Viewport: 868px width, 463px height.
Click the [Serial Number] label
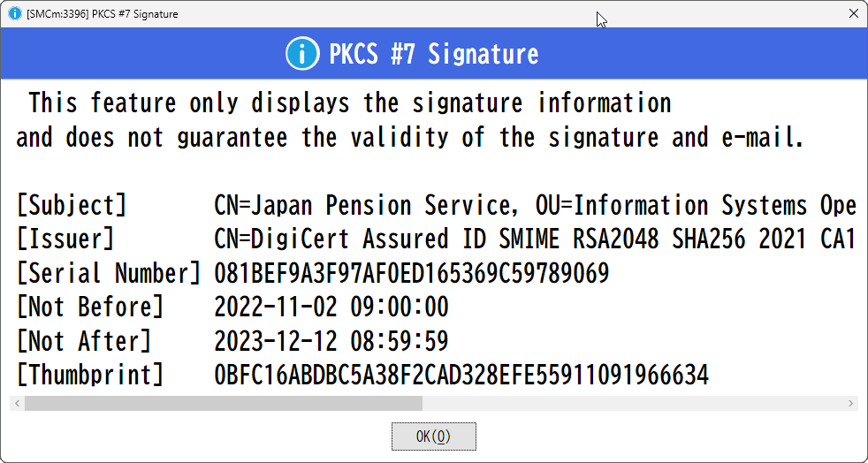tap(109, 273)
